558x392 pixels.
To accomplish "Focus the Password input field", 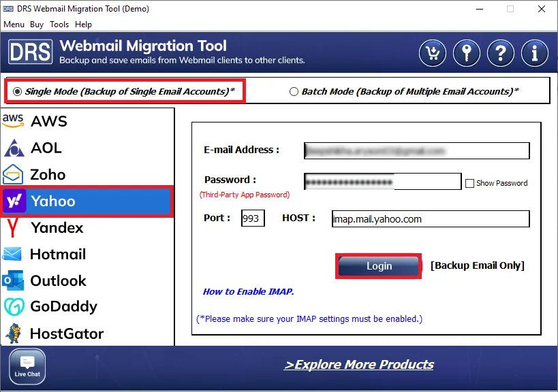I will pyautogui.click(x=382, y=182).
